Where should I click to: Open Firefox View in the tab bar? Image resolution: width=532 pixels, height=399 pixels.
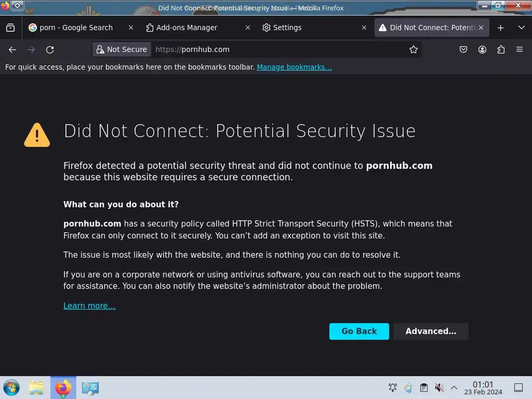coord(10,28)
